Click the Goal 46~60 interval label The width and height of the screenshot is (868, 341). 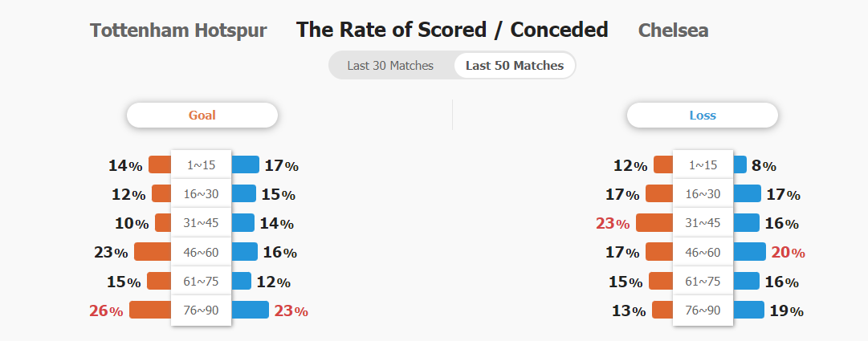(201, 252)
